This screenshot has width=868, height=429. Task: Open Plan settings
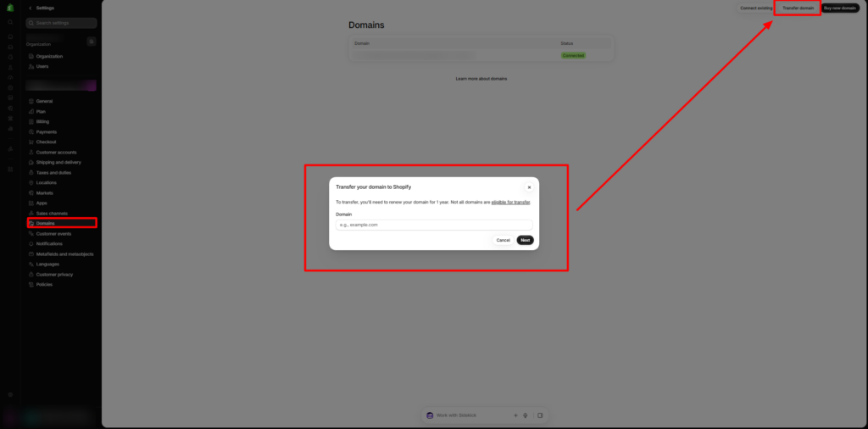coord(41,111)
